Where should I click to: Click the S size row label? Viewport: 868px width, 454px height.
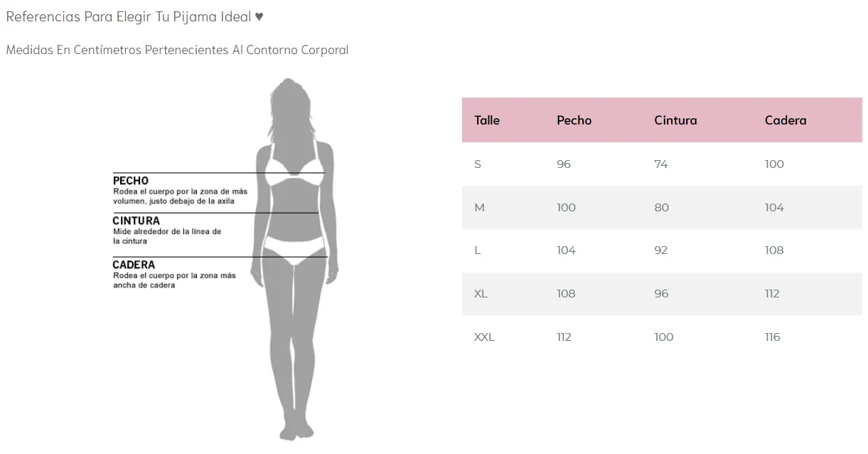[478, 164]
